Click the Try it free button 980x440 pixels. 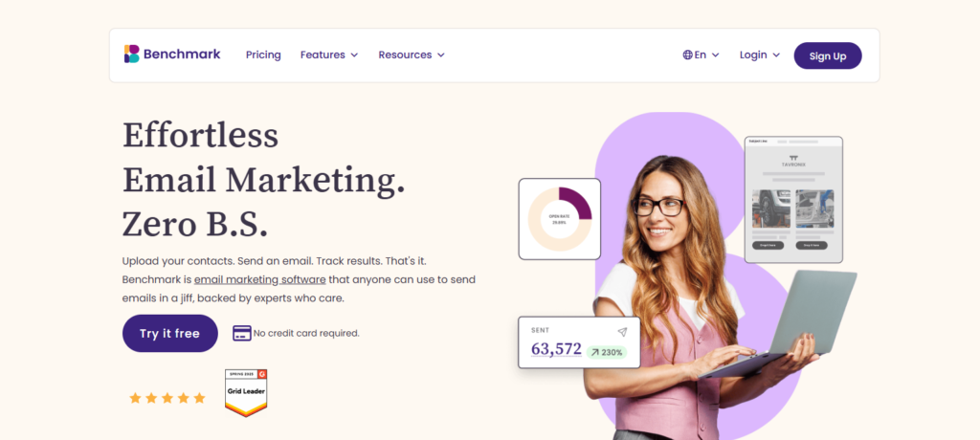[170, 333]
